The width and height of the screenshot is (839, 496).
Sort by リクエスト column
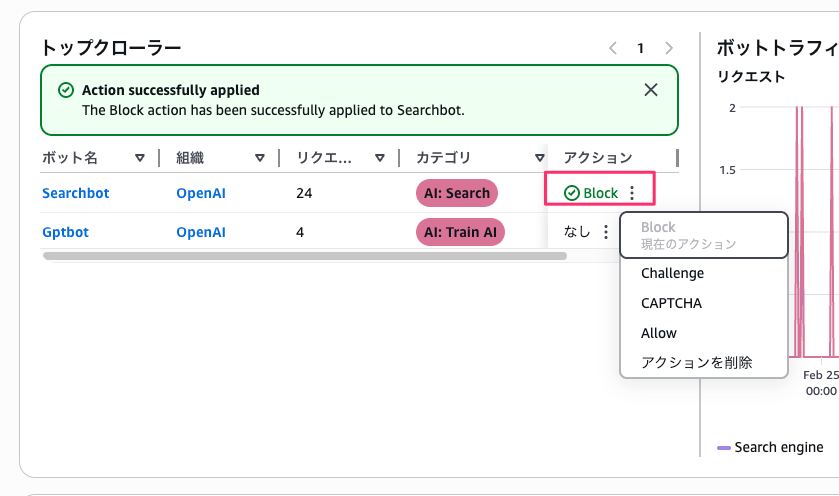(380, 158)
